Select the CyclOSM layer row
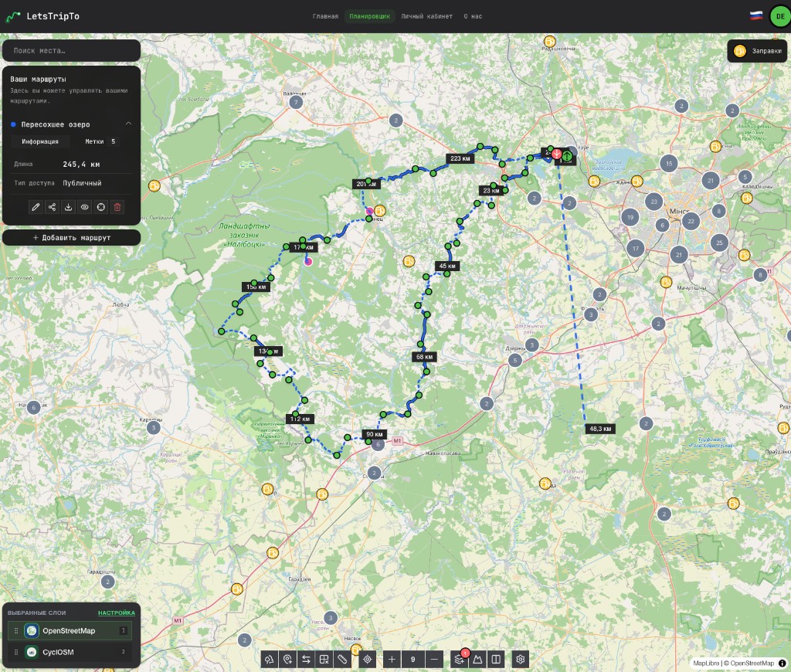 pos(70,652)
